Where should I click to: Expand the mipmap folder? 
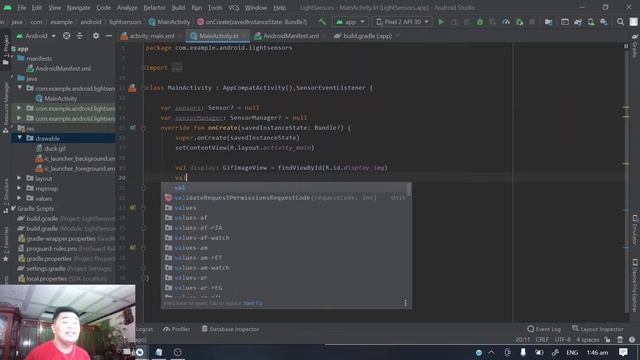point(19,189)
